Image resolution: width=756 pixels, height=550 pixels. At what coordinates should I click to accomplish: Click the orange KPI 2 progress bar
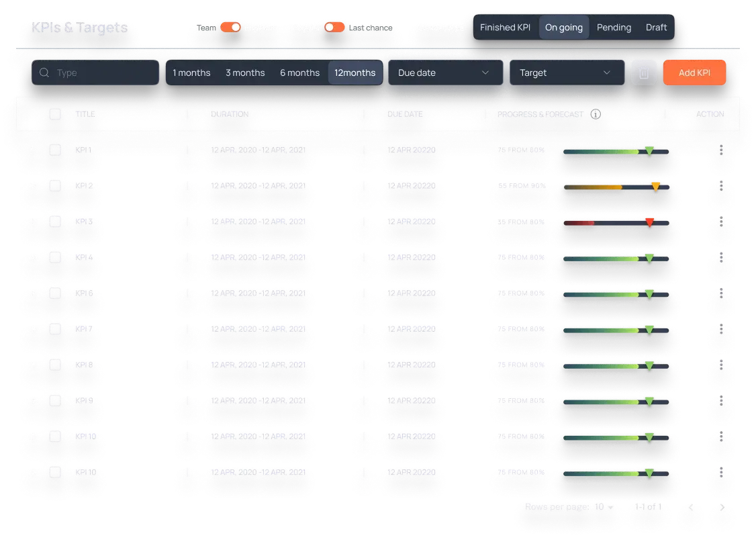616,187
